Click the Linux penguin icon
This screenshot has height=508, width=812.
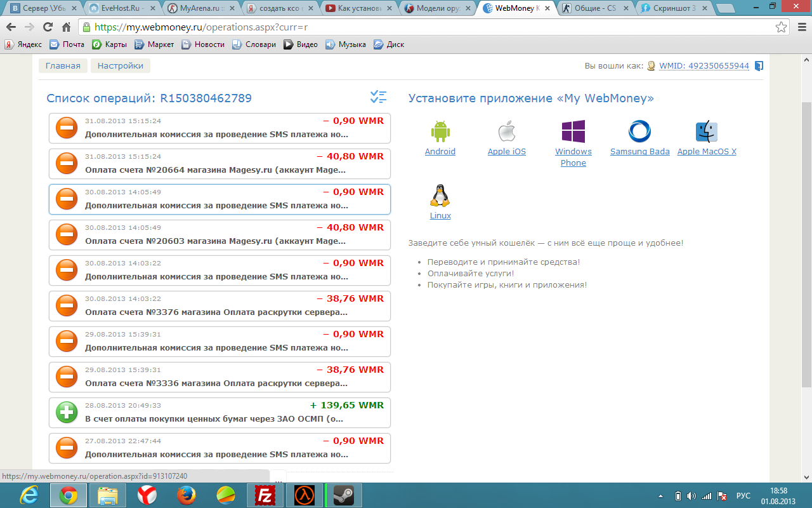tap(440, 196)
